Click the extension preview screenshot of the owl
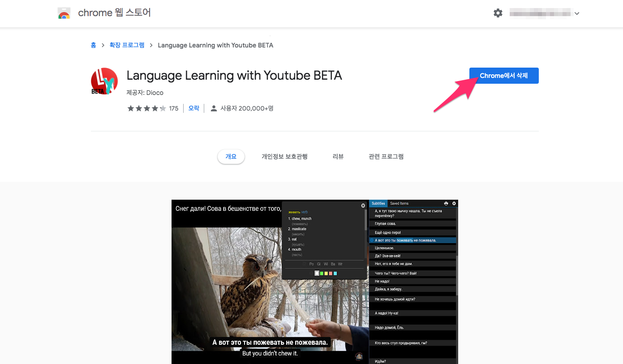 pyautogui.click(x=315, y=282)
